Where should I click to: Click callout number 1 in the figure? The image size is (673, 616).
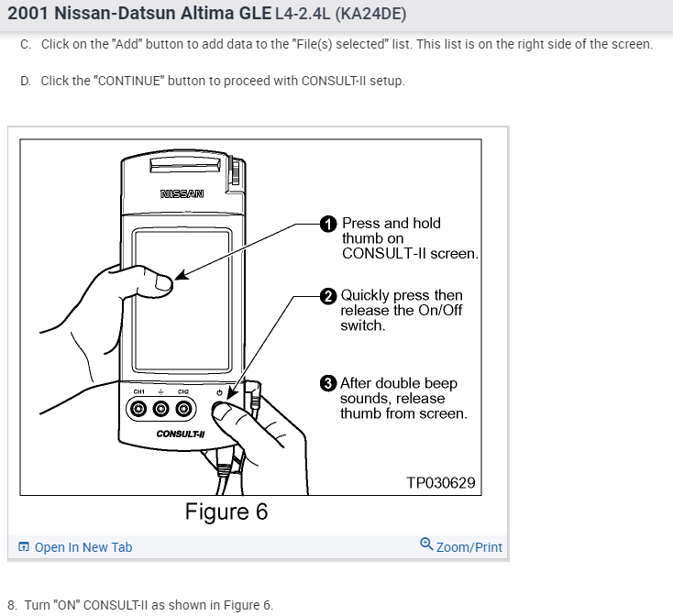coord(328,224)
